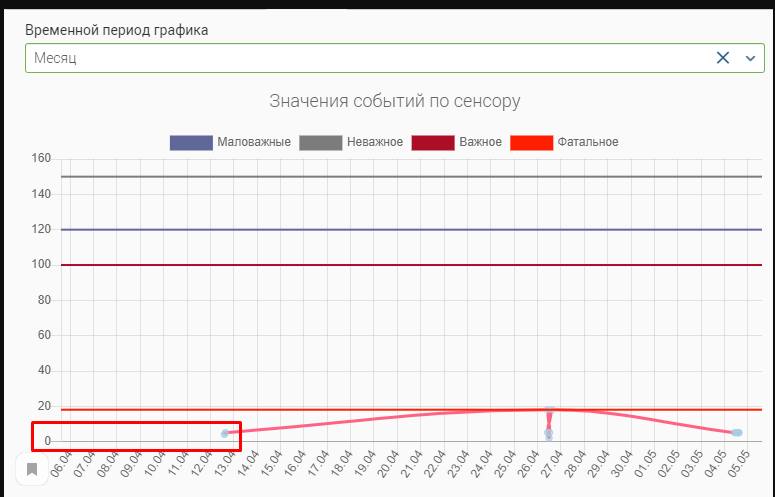The width and height of the screenshot is (775, 497).
Task: Click the 06.04 x-axis date label
Action: point(62,463)
